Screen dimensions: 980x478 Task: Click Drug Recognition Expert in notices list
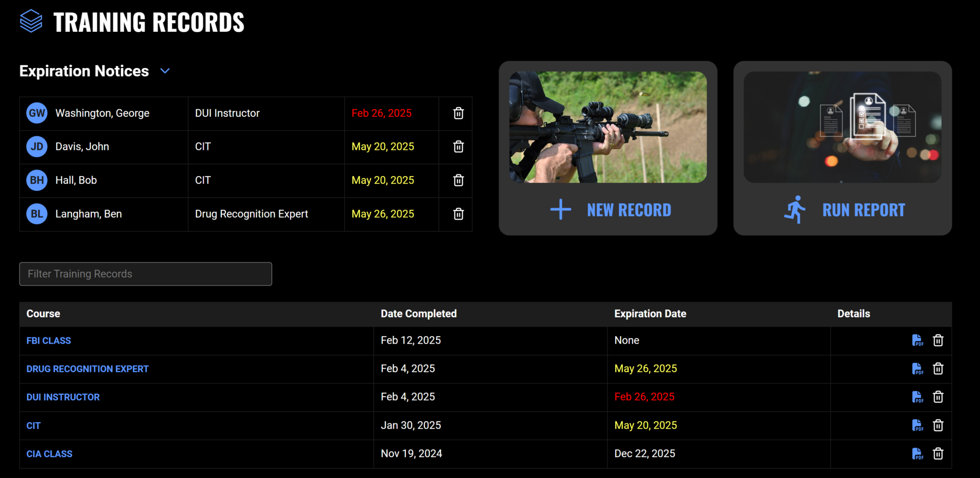coord(252,214)
